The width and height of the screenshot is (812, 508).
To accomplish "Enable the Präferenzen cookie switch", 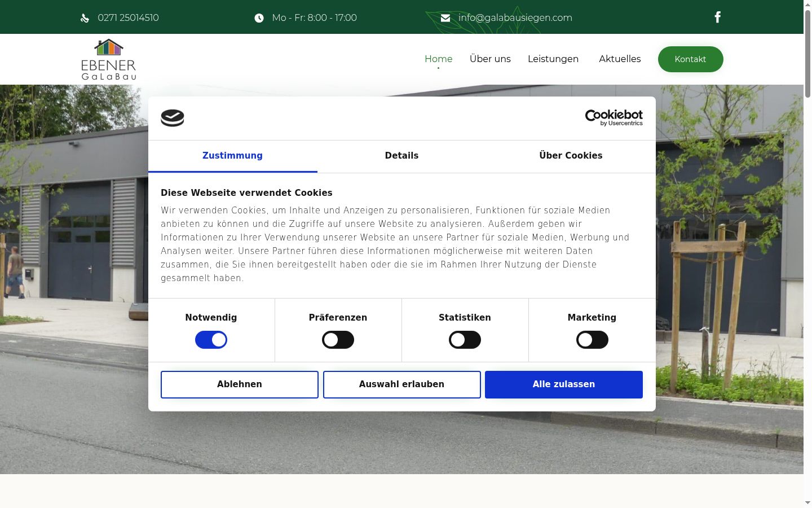I will point(338,340).
